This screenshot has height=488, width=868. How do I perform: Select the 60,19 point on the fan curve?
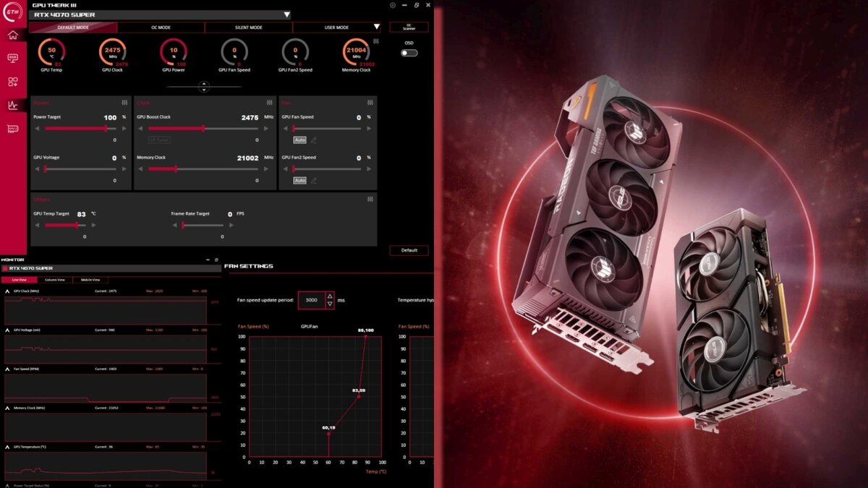tap(328, 433)
